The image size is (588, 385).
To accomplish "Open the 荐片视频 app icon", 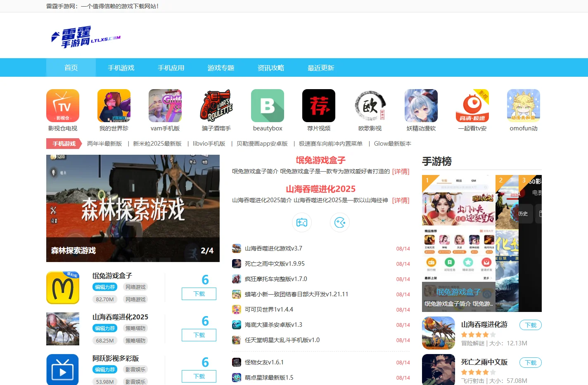I will (x=319, y=106).
